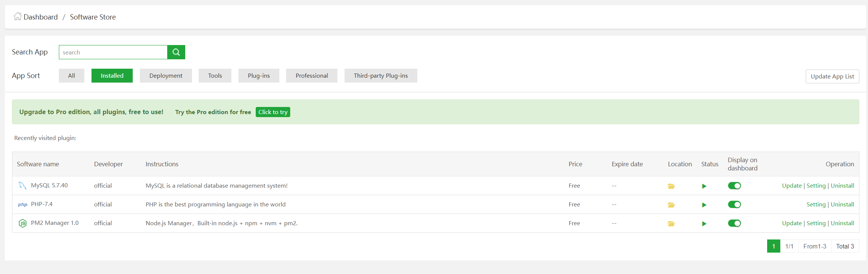Click the home icon beside Dashboard
This screenshot has width=868, height=274.
click(17, 17)
